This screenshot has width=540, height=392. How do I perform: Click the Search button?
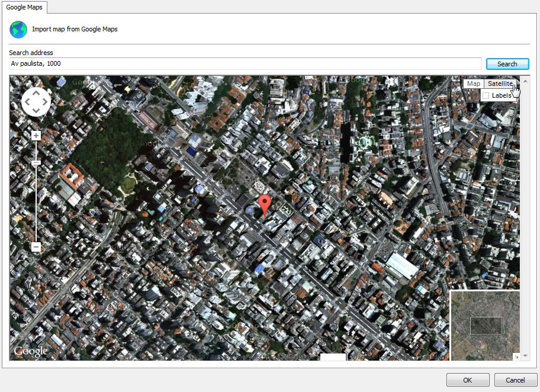tap(507, 64)
